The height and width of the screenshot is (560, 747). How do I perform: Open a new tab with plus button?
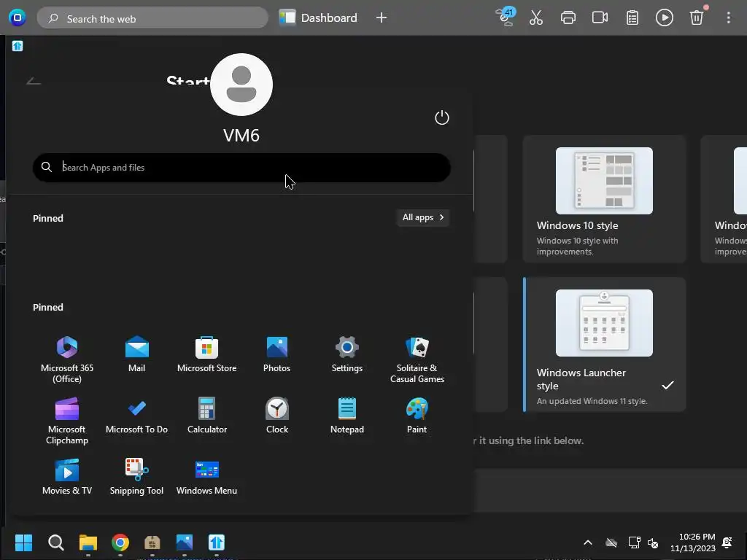point(381,18)
